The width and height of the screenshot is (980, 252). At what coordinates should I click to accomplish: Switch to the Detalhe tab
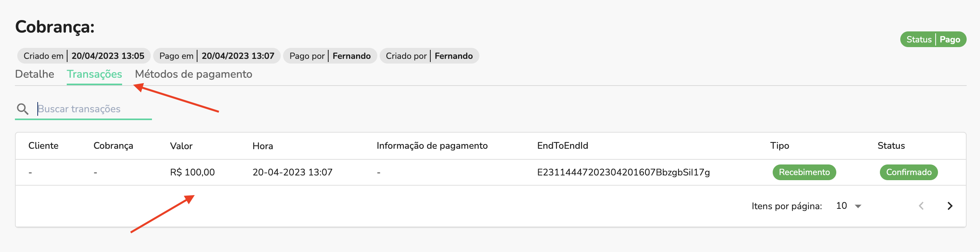tap(35, 74)
